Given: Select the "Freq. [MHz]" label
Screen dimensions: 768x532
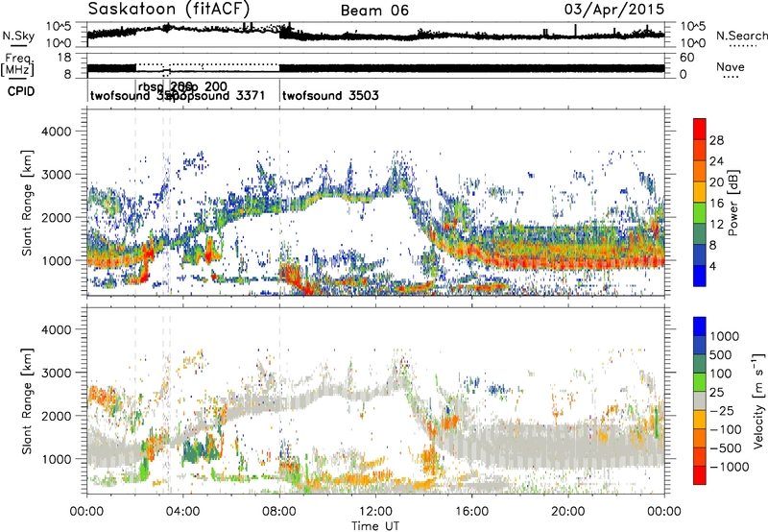Looking at the screenshot, I should click(18, 64).
